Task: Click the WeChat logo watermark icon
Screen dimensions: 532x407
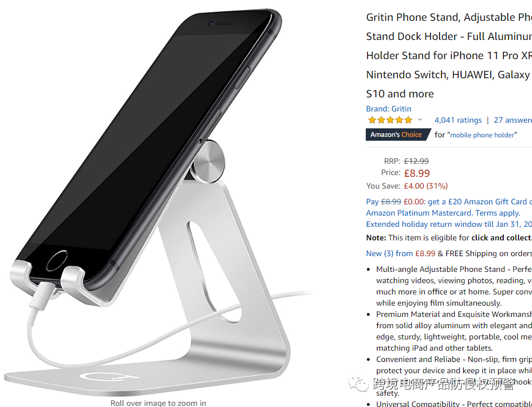Action: pyautogui.click(x=358, y=383)
